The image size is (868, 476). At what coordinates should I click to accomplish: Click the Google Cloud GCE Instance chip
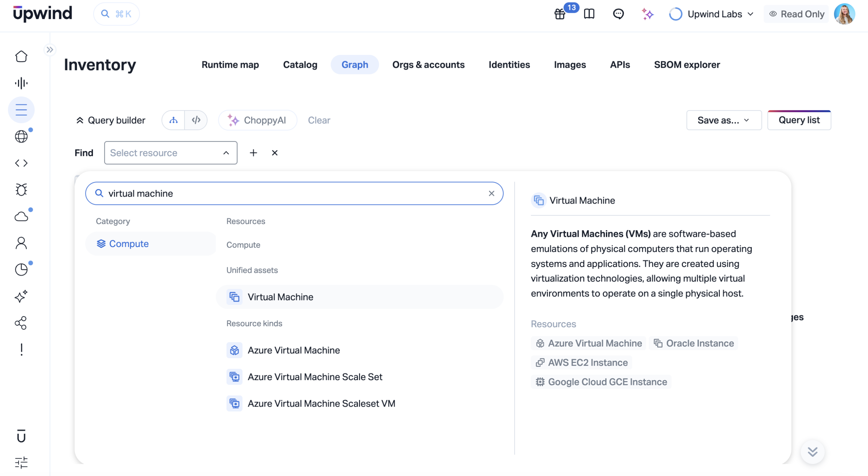[601, 382]
